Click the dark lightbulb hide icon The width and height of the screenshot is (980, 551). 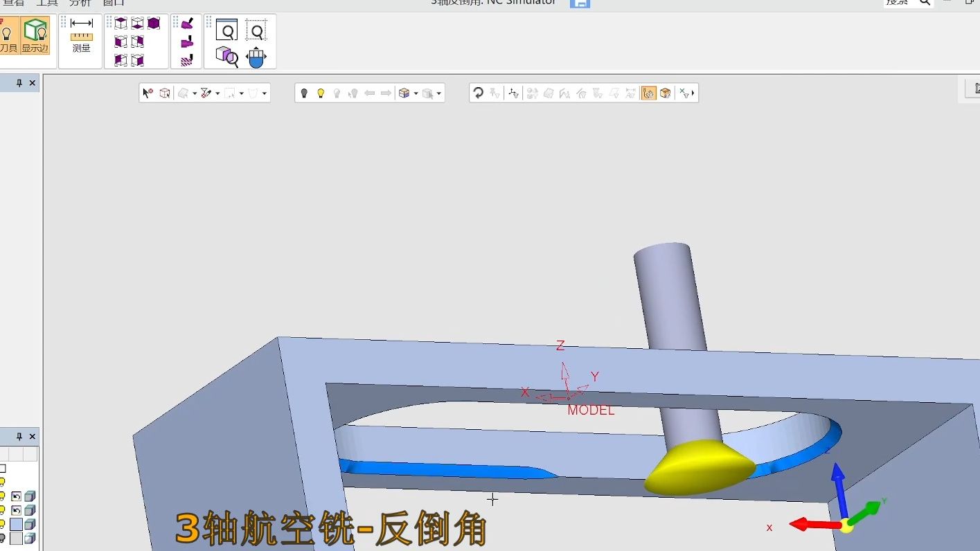point(304,93)
